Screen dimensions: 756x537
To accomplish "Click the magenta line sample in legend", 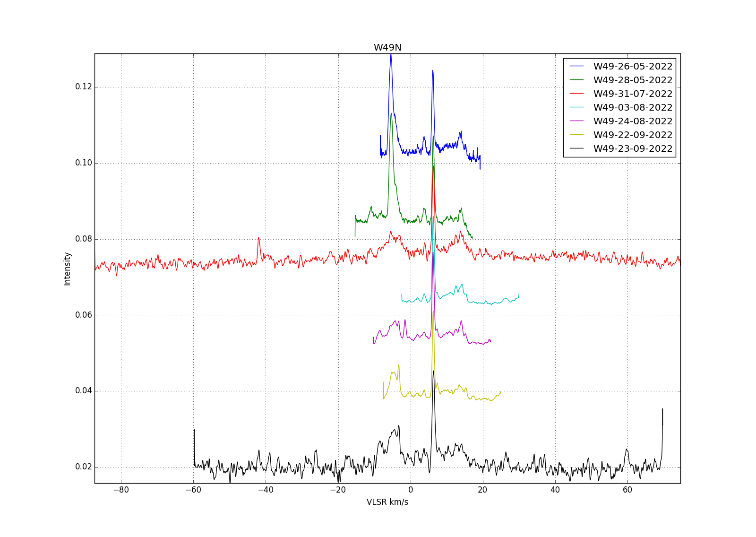I will click(577, 121).
